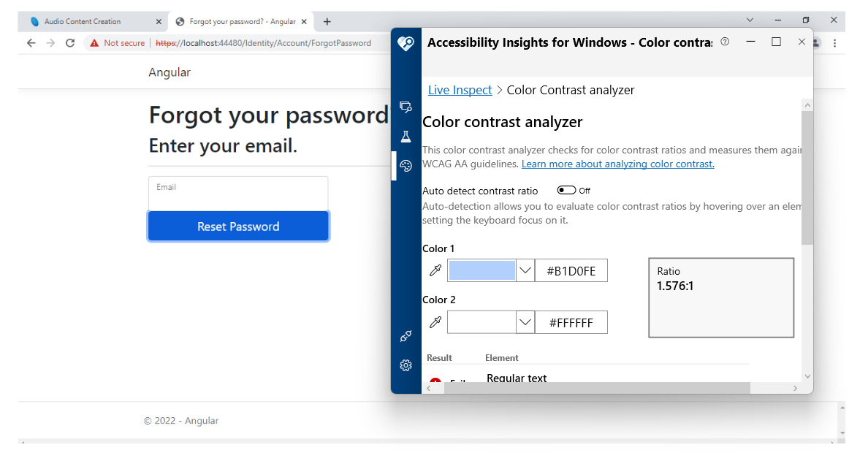Image resolution: width=868 pixels, height=453 pixels.
Task: Click the Color 1 eyedropper picker
Action: click(x=435, y=270)
